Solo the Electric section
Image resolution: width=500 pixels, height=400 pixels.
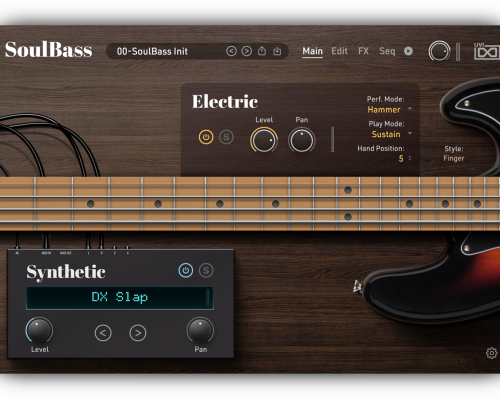coord(226,137)
